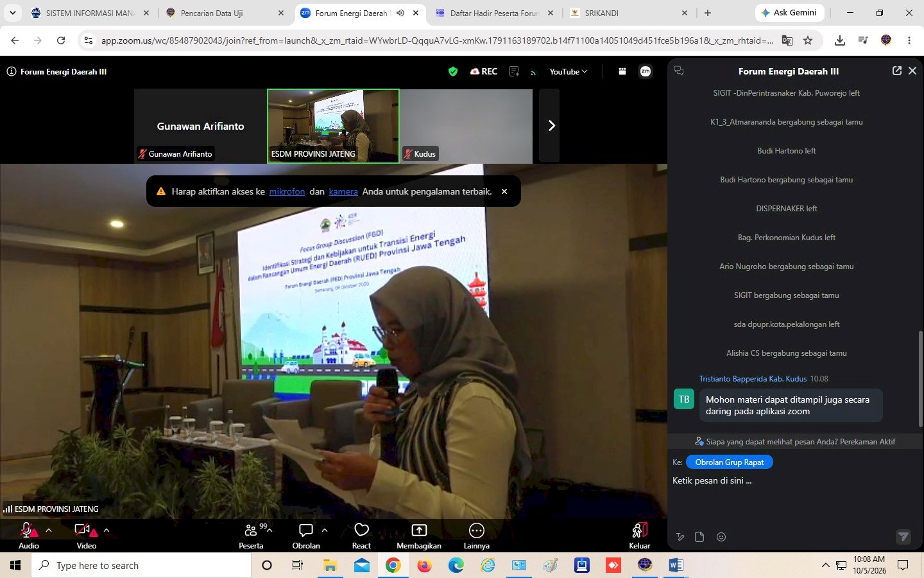Screen dimensions: 924x578
Task: Open Lainnya more options
Action: point(476,536)
